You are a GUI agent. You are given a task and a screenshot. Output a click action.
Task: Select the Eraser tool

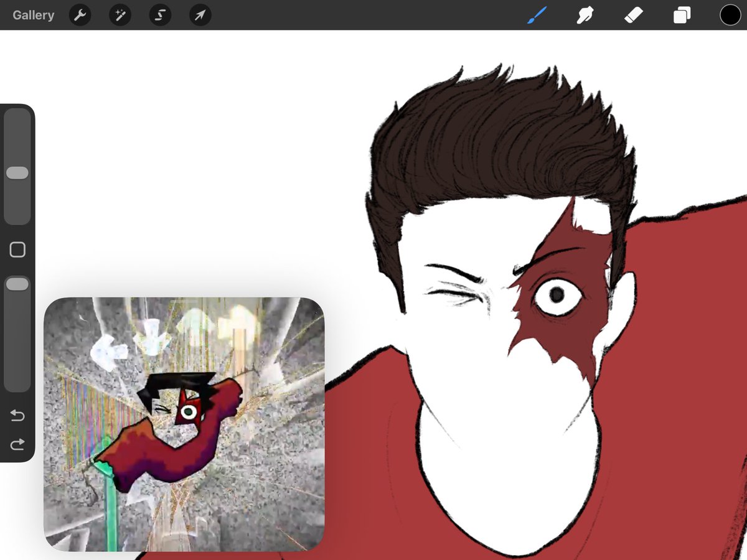coord(633,15)
